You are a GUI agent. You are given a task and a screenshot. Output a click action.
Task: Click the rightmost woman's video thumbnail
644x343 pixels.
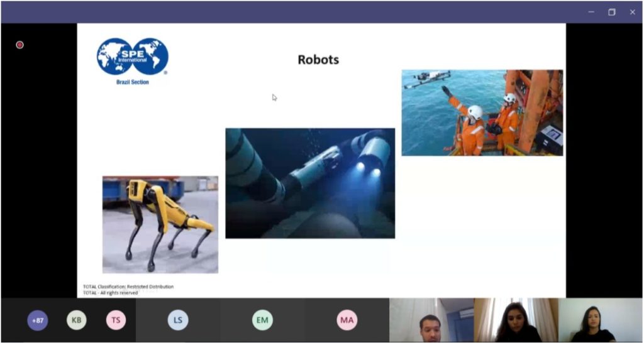point(600,320)
